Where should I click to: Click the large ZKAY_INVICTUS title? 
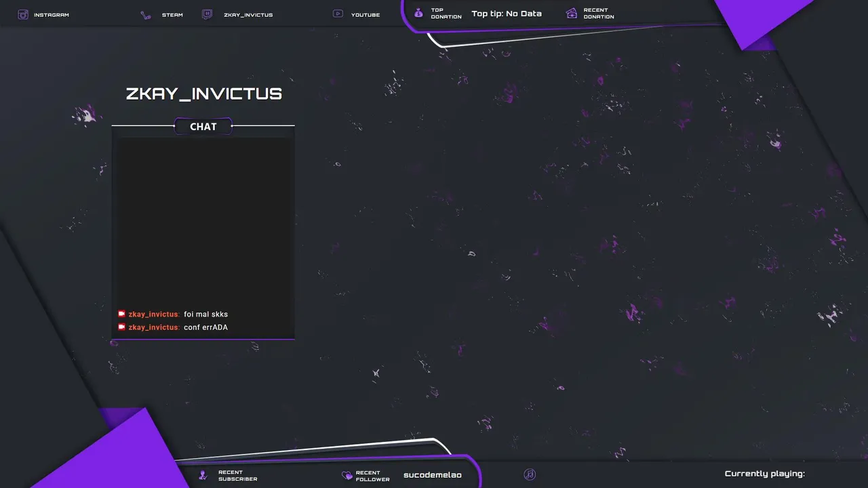click(203, 94)
